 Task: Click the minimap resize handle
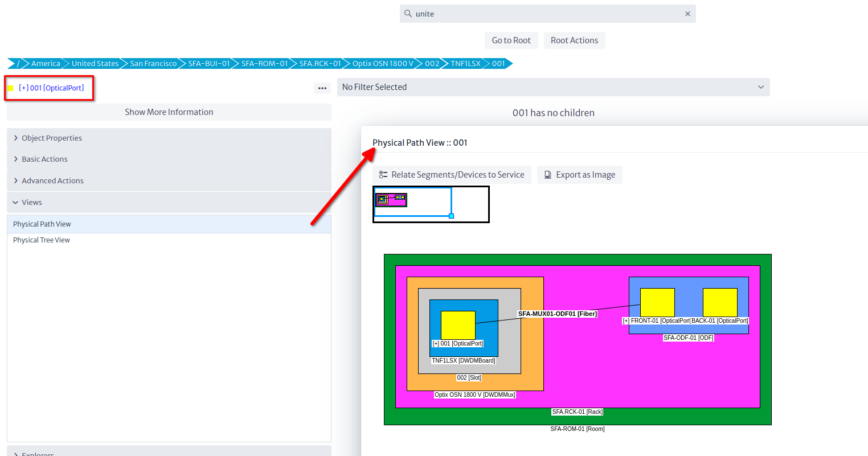tap(451, 216)
